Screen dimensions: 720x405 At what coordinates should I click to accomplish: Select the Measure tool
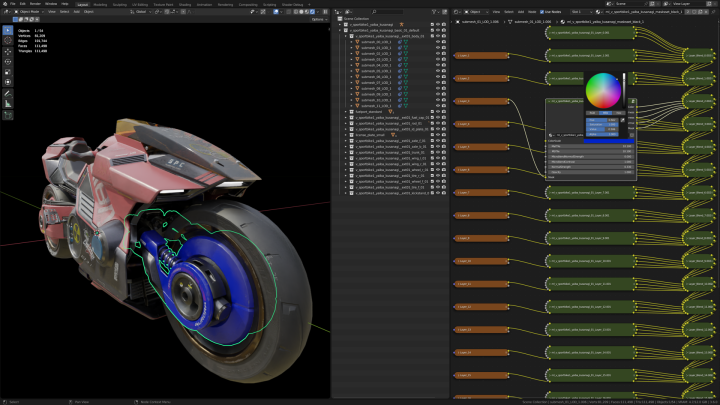8,103
